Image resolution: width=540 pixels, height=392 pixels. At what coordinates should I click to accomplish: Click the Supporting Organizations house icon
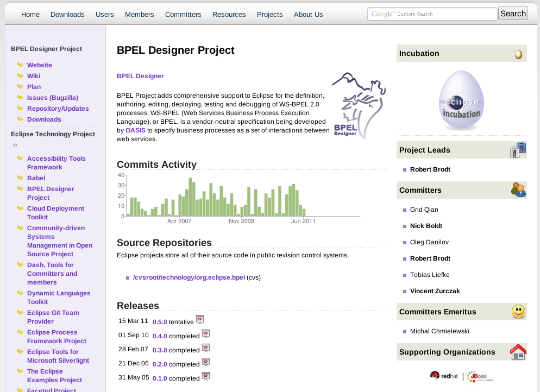518,352
